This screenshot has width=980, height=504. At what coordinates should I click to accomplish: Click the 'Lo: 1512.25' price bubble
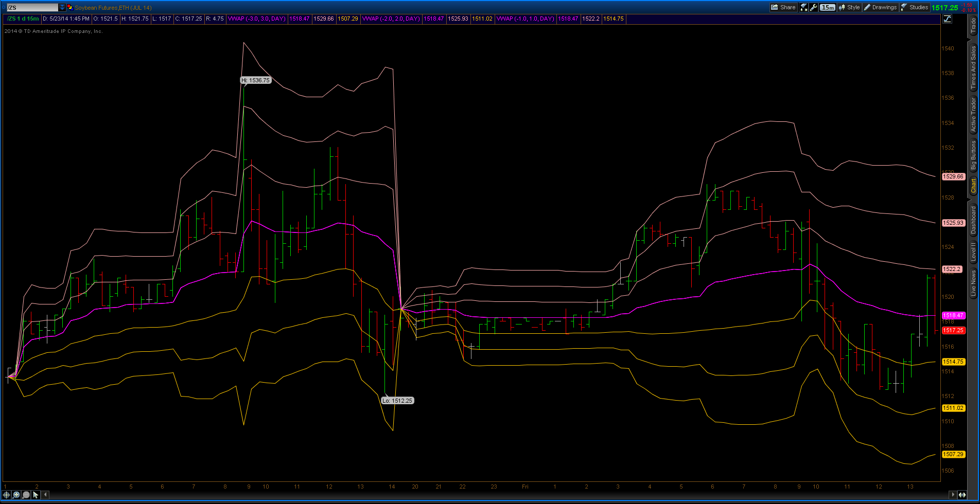(x=397, y=401)
